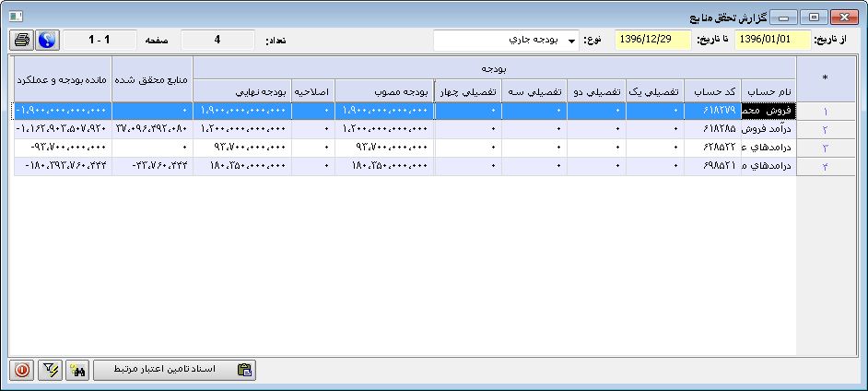Click the صفحه field showing 1 - 1
868x391 pixels.
click(100, 41)
